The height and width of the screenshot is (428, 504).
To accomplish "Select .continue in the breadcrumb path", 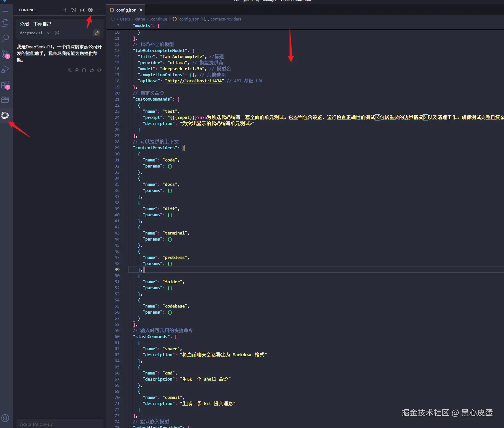I will [158, 19].
